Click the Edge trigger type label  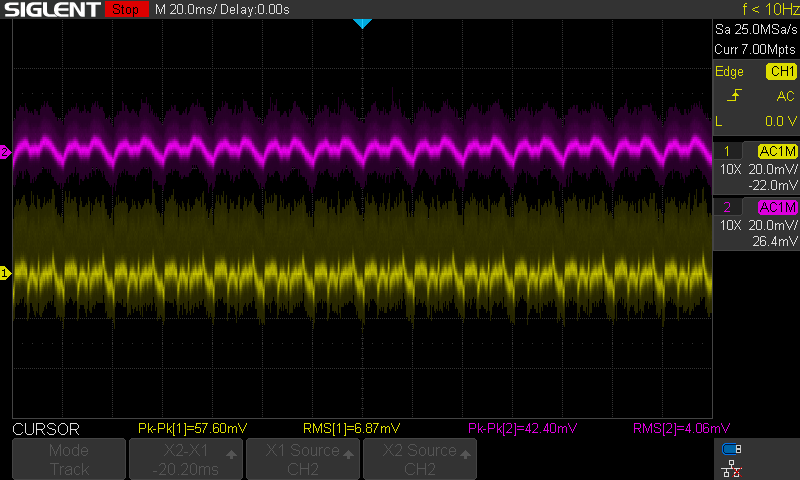tap(729, 72)
